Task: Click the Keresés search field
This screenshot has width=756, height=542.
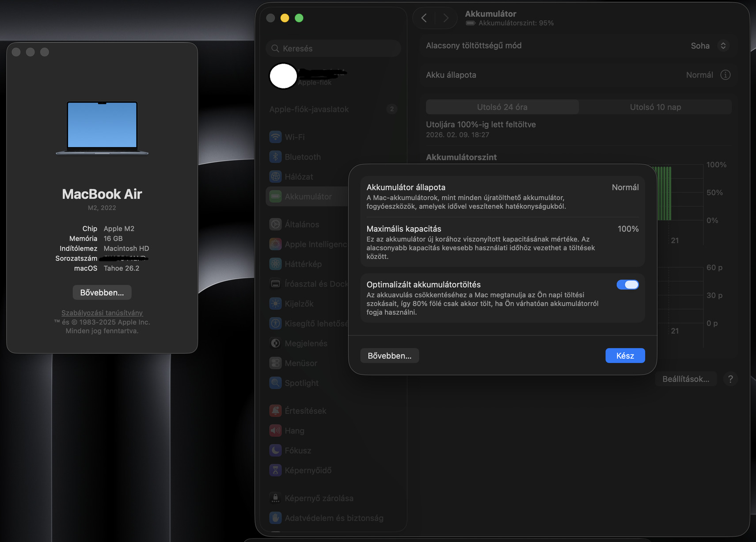Action: coord(334,49)
